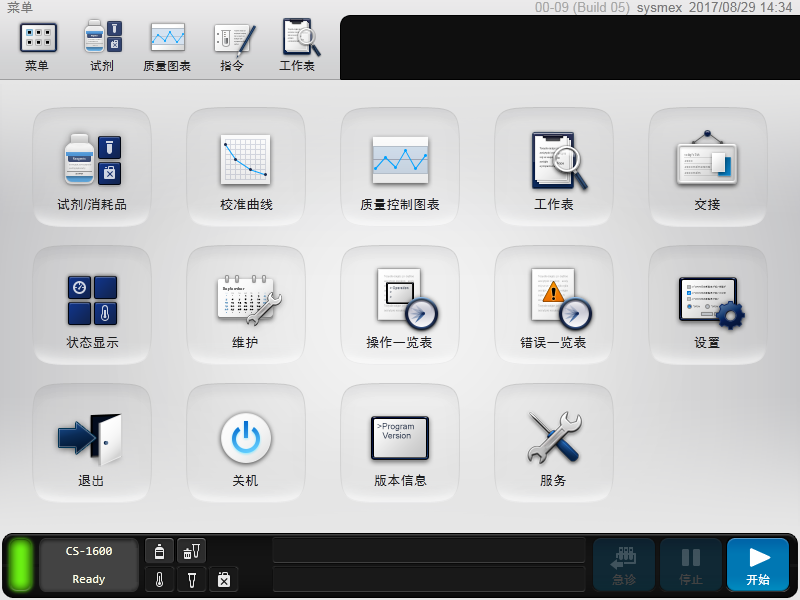Open the 交接 handover icon

point(707,166)
